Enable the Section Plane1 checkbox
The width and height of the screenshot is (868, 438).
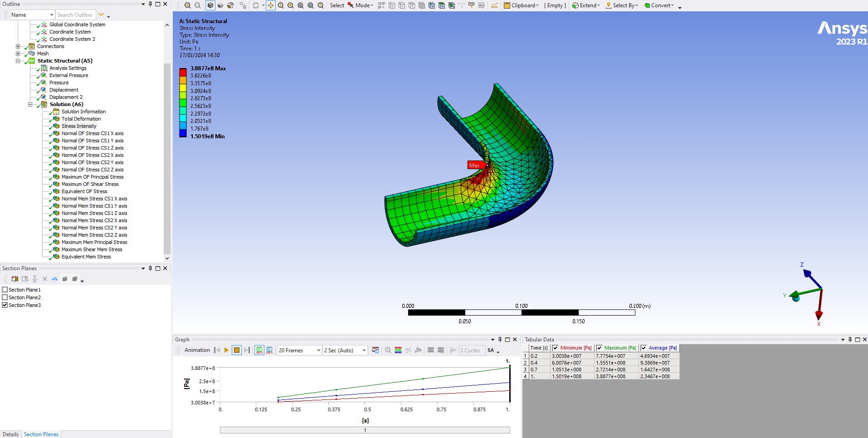pos(5,290)
